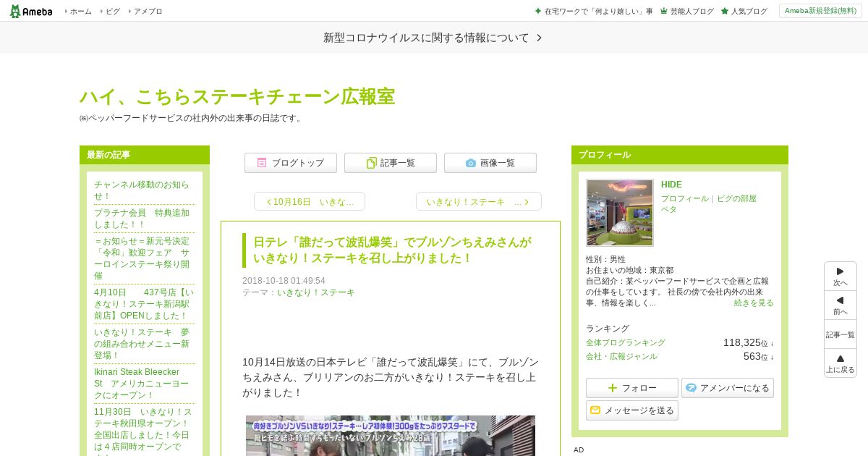Click the green documents icon on 記事一覧

tap(371, 163)
